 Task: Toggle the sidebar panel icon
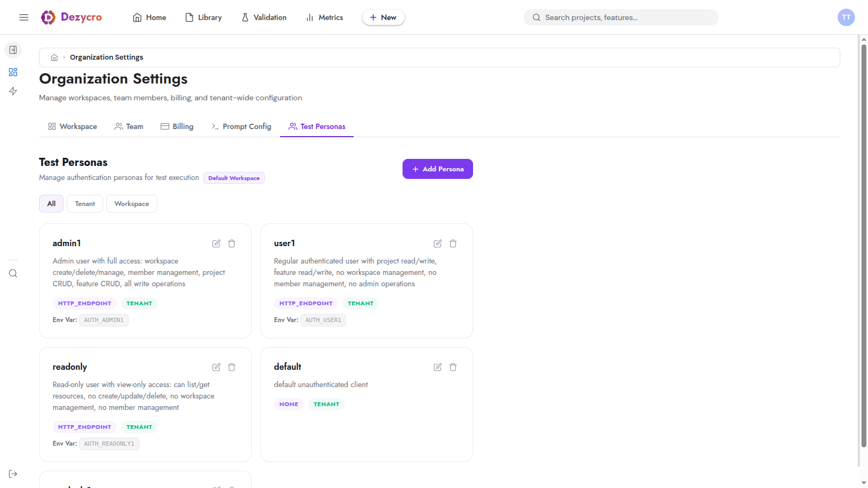(13, 50)
